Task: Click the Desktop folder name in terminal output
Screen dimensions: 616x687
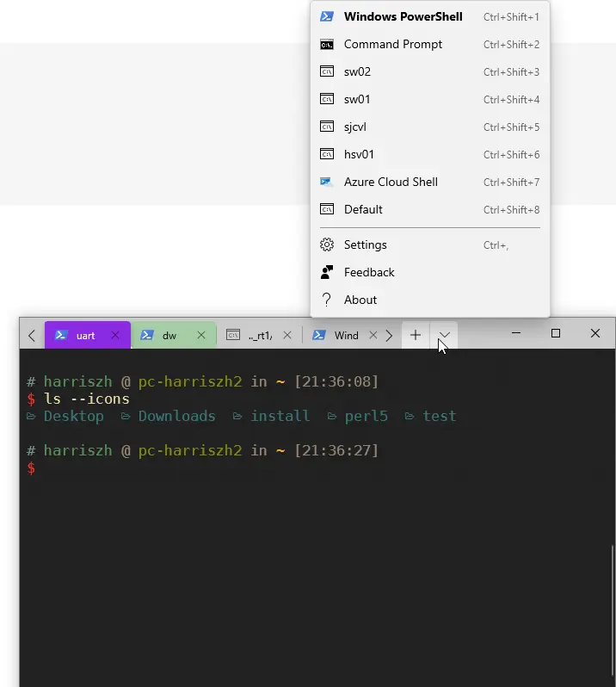Action: pos(73,416)
